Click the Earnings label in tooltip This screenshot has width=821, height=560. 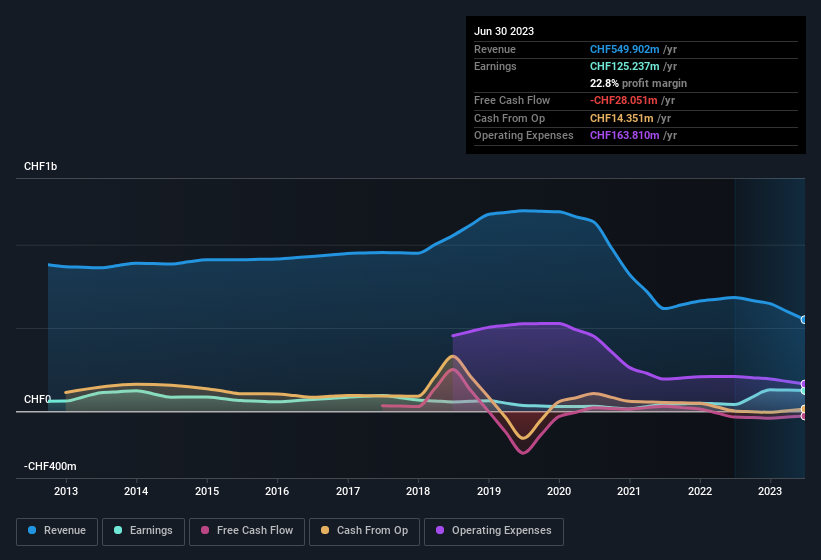pyautogui.click(x=495, y=66)
